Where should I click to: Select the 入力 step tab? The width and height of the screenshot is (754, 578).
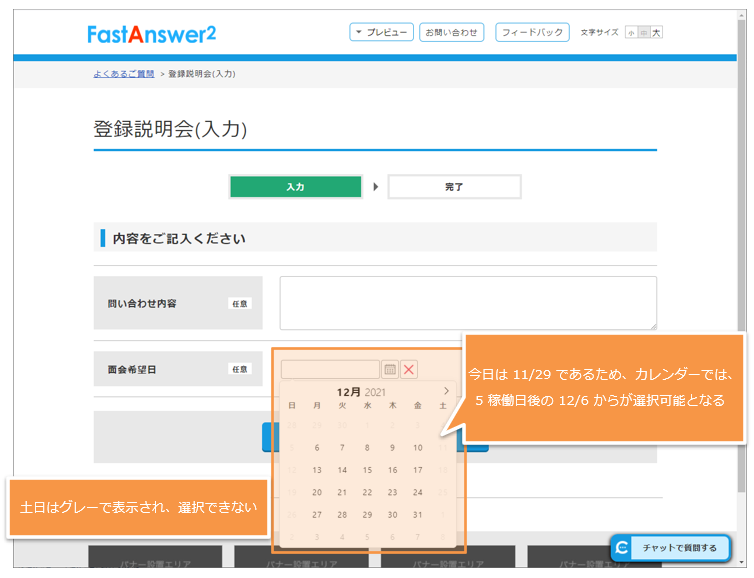coord(295,187)
